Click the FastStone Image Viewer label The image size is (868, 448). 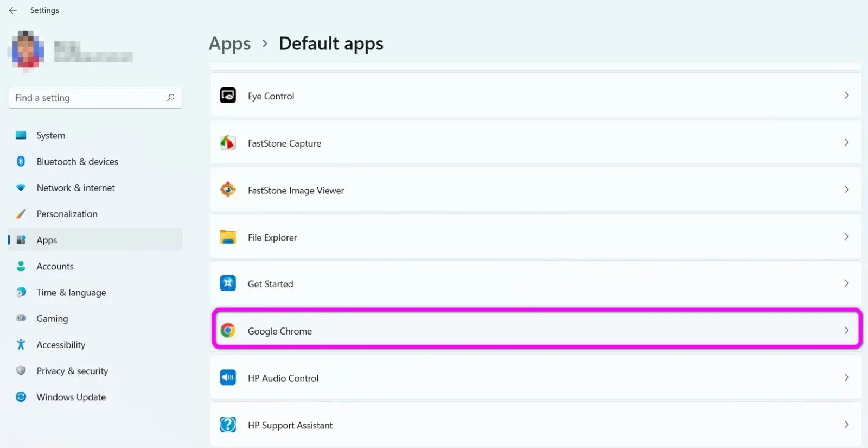click(x=296, y=191)
